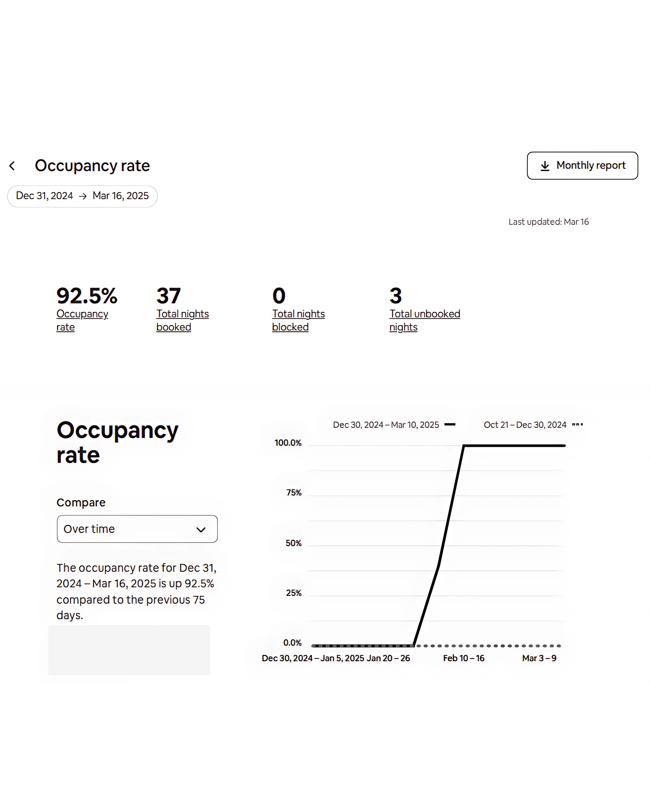650x812 pixels.
Task: Select the start date Dec 31, 2024
Action: [x=44, y=196]
